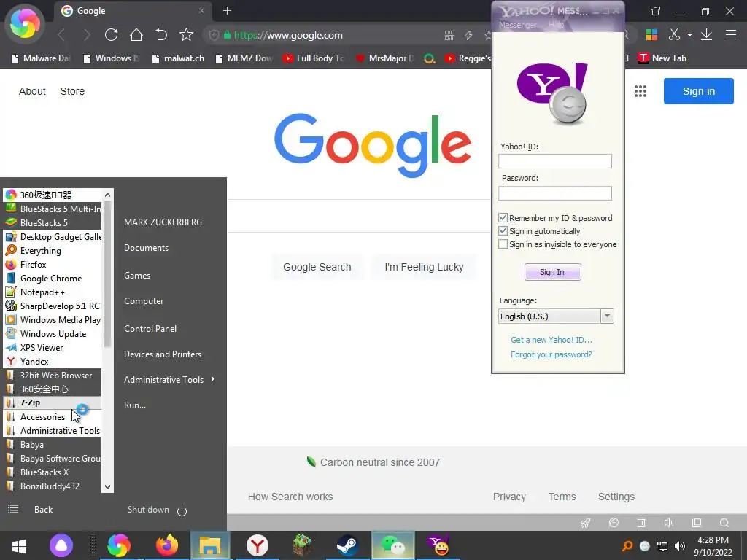Image resolution: width=747 pixels, height=560 pixels.
Task: Open the QR code icon in address bar
Action: 449,35
